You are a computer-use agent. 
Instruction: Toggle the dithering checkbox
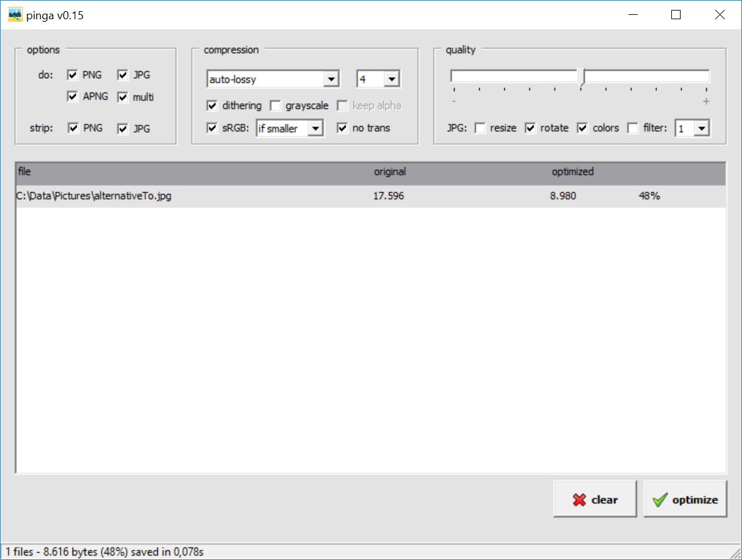pos(212,105)
